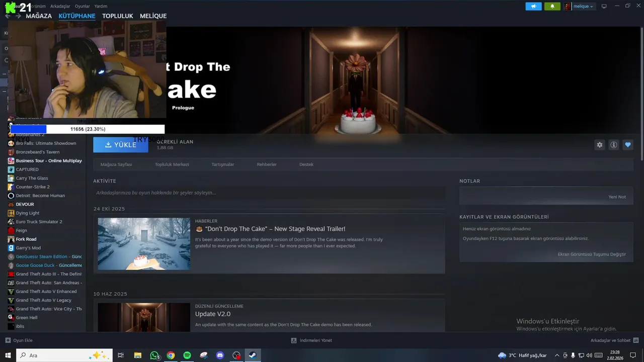
Task: Click the taskbar Ara search box
Action: pyautogui.click(x=64, y=355)
